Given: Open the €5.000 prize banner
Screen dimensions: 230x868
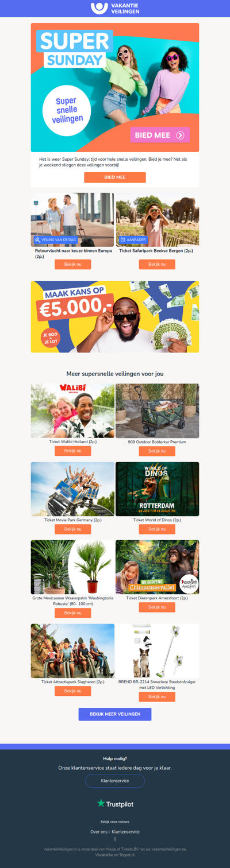Looking at the screenshot, I should (x=115, y=316).
